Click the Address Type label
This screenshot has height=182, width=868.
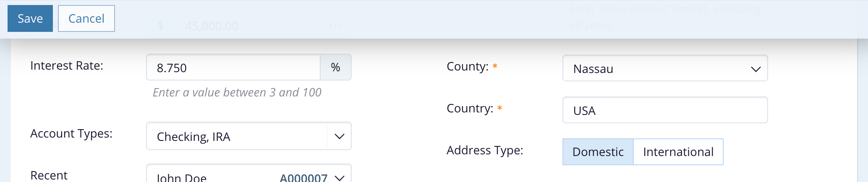pyautogui.click(x=485, y=151)
